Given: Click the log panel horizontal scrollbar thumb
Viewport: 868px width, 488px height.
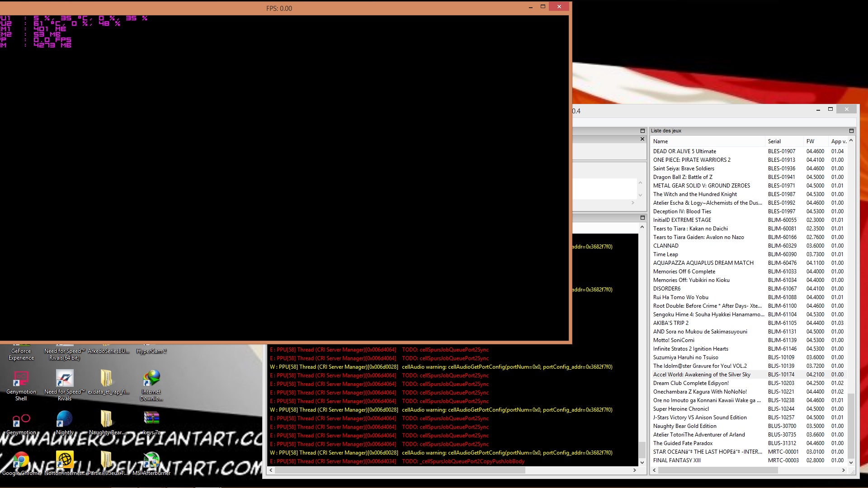Looking at the screenshot, I should (400, 470).
